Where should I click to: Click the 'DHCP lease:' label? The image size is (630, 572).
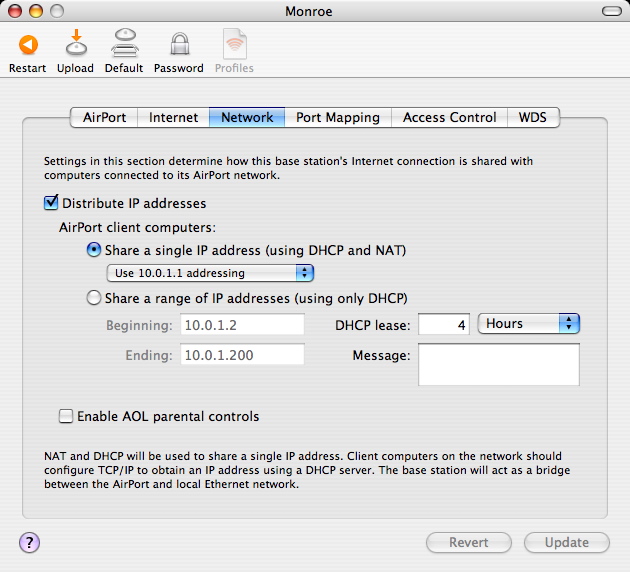373,325
